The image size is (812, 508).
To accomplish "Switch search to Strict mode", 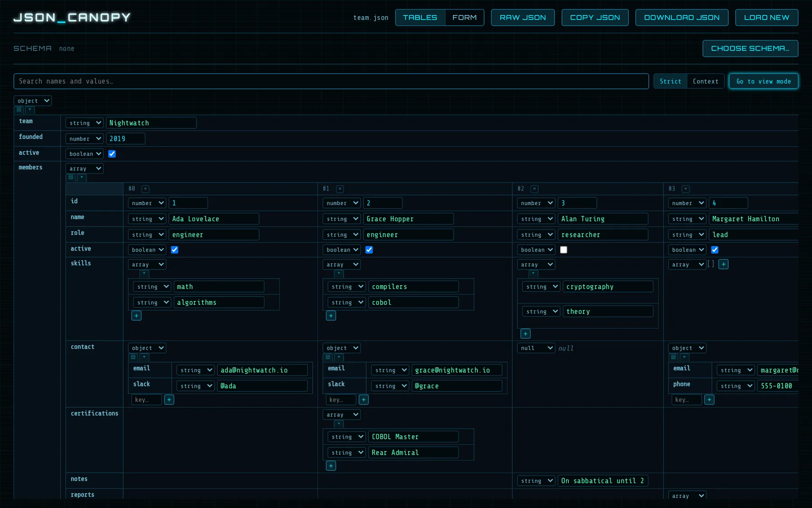I will point(670,81).
